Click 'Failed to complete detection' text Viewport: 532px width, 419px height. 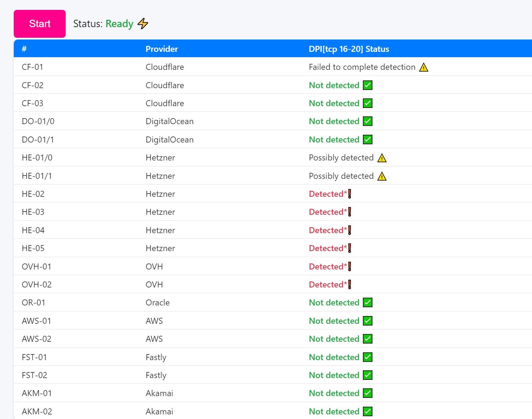pos(362,67)
